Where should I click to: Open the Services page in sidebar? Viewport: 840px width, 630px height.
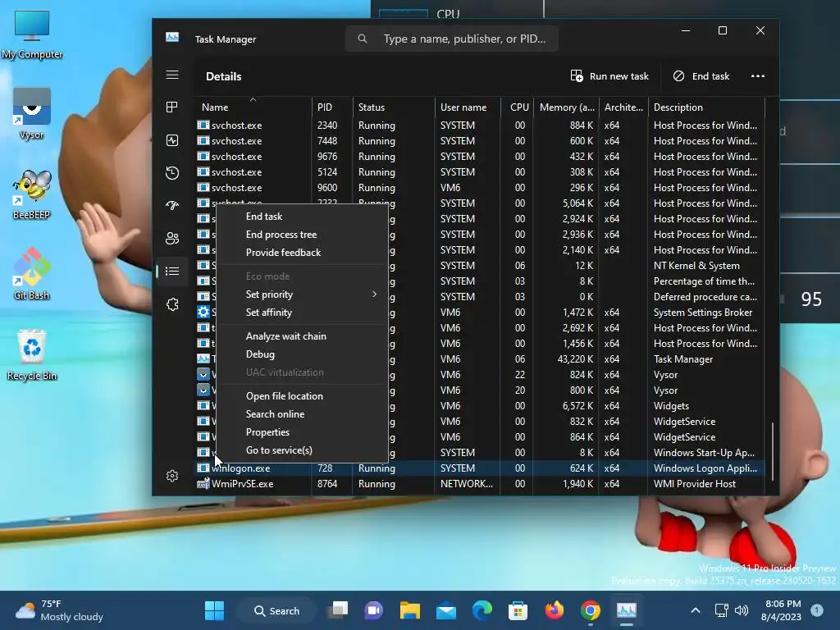pyautogui.click(x=172, y=304)
